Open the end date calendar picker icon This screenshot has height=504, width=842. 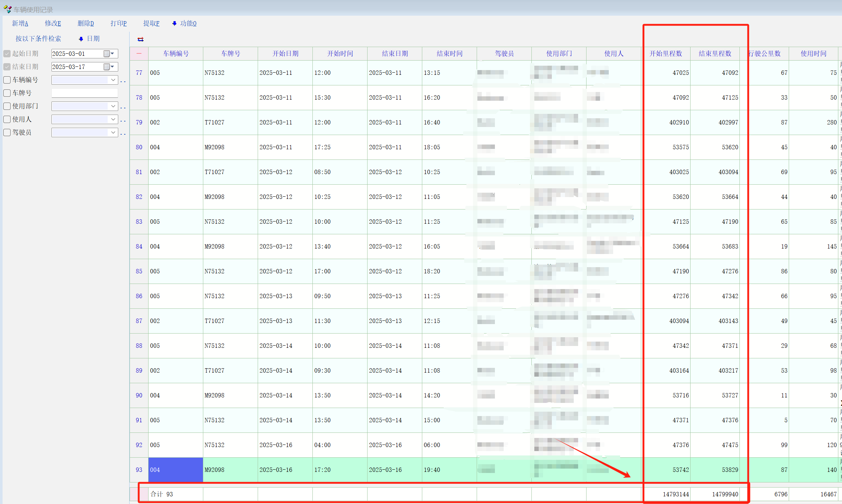[107, 67]
